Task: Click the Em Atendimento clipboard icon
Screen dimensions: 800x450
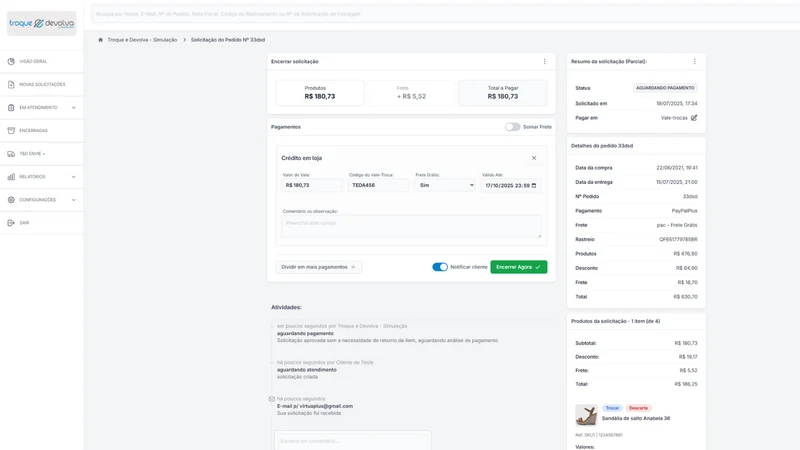Action: [x=11, y=108]
